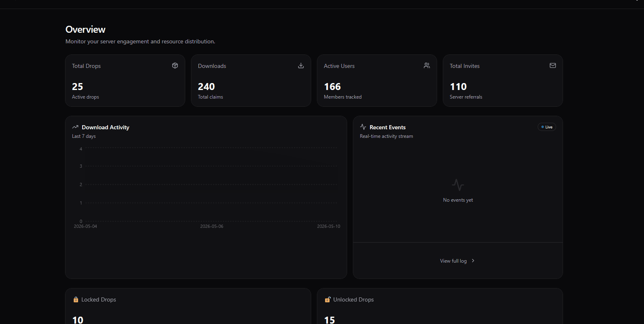Click the Download Activity title
Screen dimensions: 644x324
click(105, 127)
